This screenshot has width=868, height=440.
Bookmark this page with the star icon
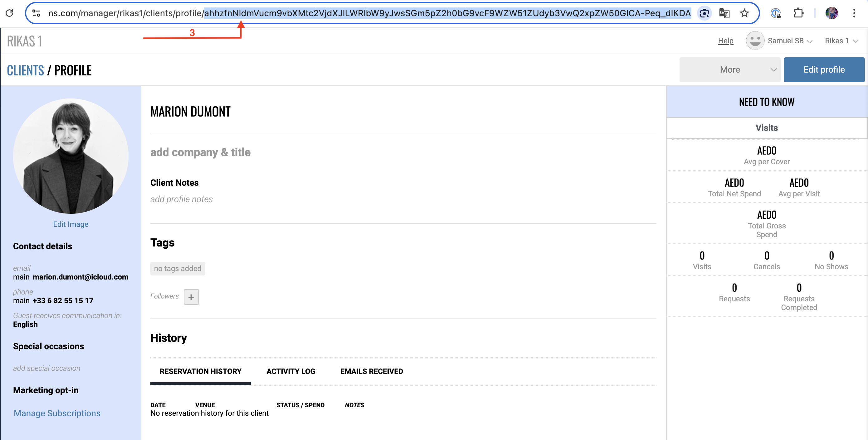point(744,13)
